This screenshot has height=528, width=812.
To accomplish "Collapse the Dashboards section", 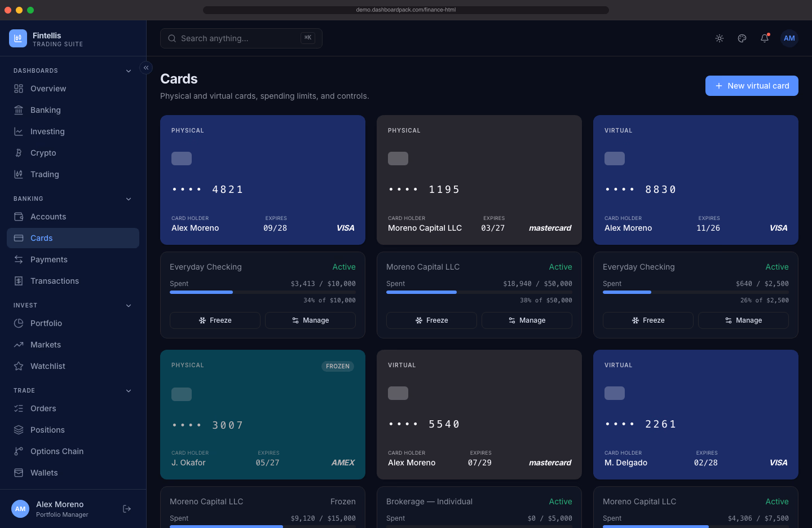I will 129,71.
